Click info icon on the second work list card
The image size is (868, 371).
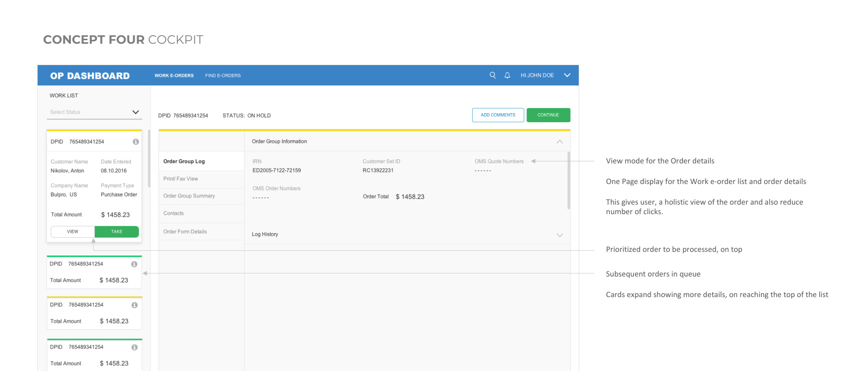(x=134, y=264)
